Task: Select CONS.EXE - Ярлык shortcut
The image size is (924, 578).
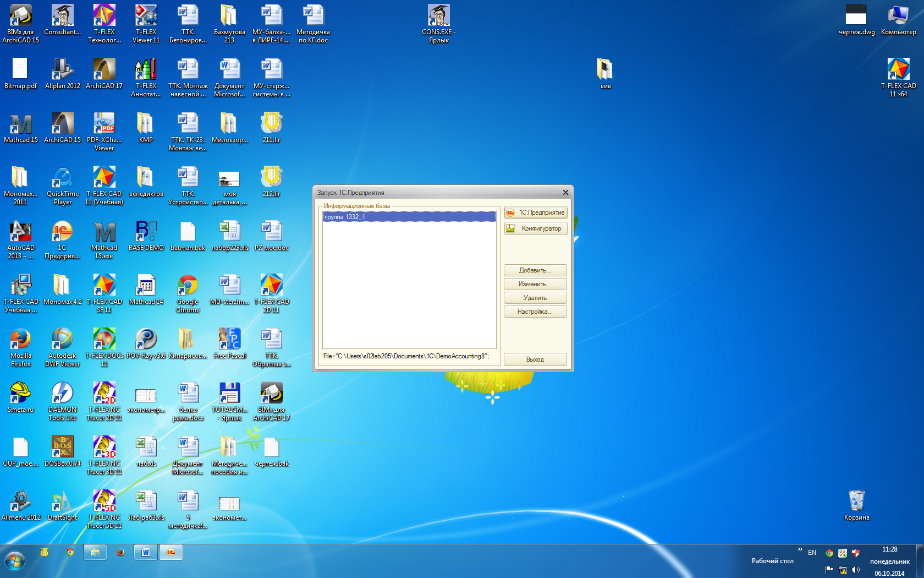Action: coord(438,24)
